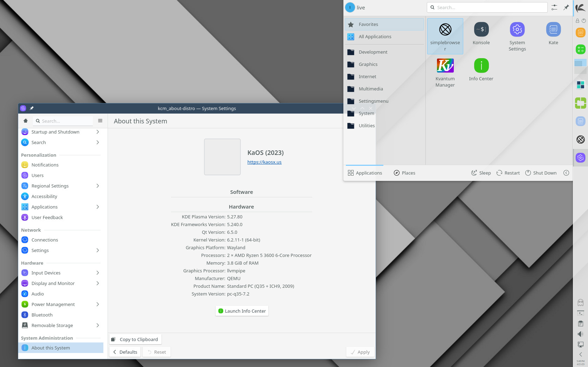Click the System Settings home icon
The width and height of the screenshot is (588, 367).
(26, 121)
